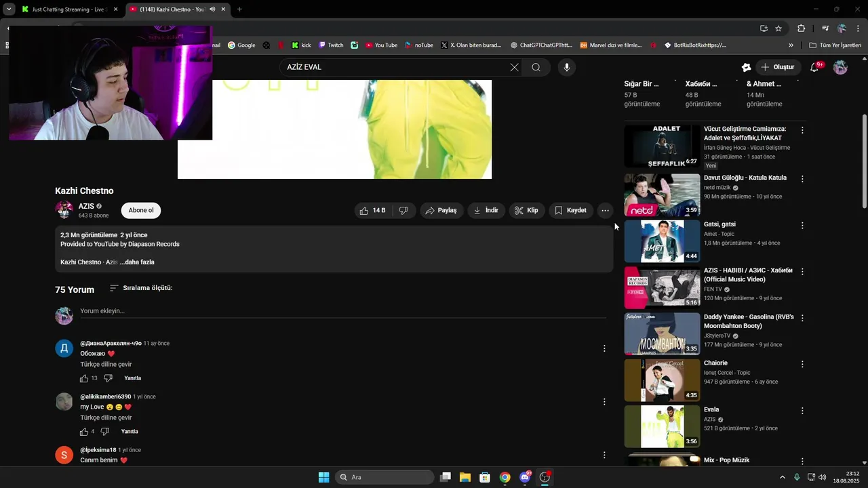
Task: Open Discord from the taskbar
Action: (x=525, y=477)
